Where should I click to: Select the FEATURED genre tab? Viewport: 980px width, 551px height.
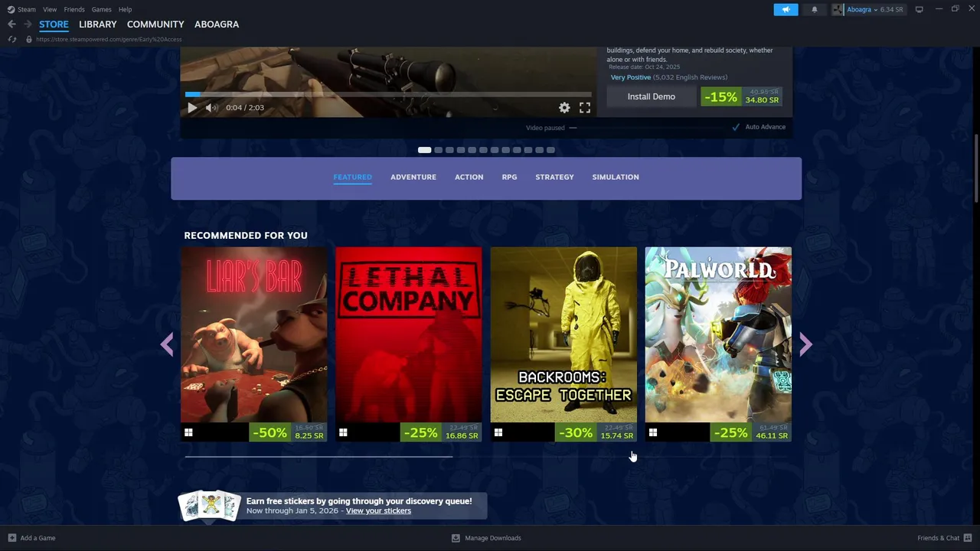(x=352, y=177)
